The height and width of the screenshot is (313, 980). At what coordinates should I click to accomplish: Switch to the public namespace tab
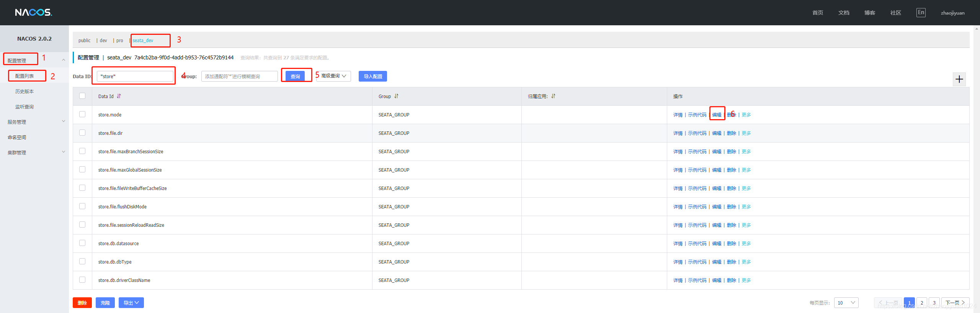click(x=84, y=41)
